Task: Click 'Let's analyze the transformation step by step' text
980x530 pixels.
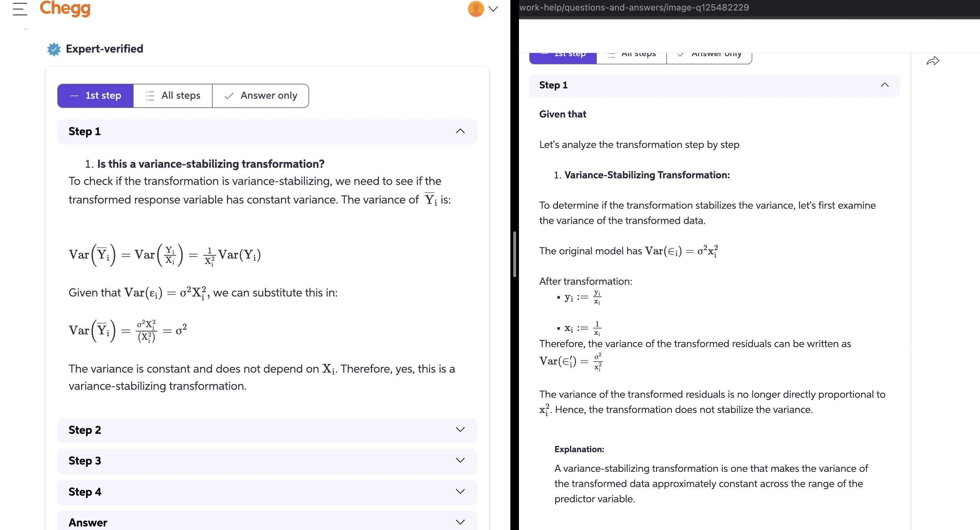Action: click(639, 145)
